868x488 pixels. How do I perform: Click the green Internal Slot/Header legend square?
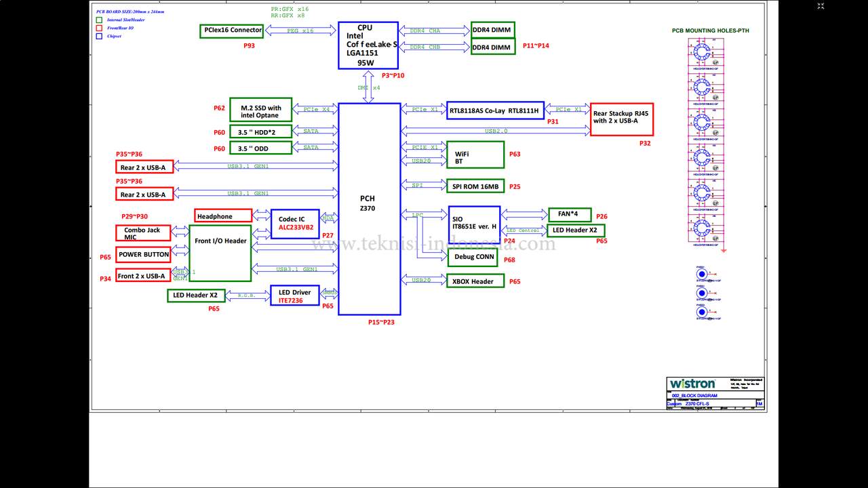[x=99, y=20]
